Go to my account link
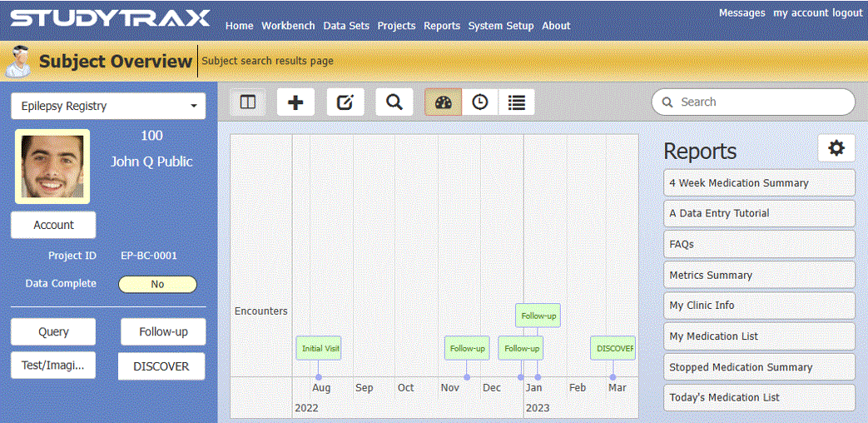 (x=800, y=12)
